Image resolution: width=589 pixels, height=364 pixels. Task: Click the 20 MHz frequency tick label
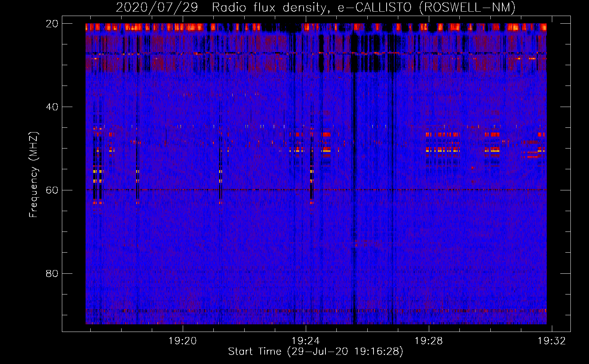(x=52, y=24)
